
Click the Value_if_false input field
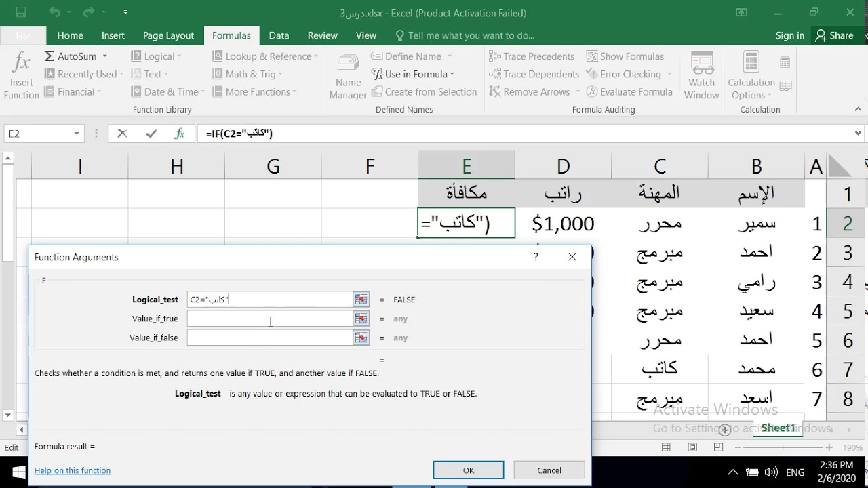point(270,338)
